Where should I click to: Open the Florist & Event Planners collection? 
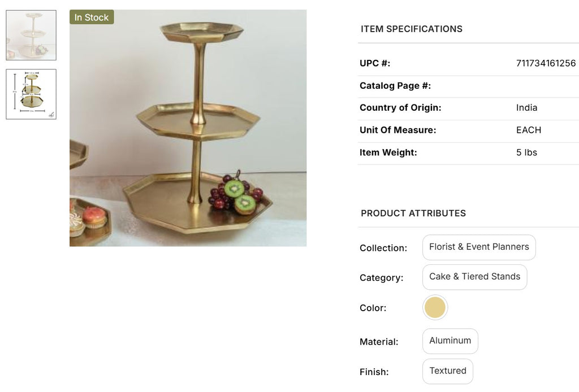tap(479, 247)
